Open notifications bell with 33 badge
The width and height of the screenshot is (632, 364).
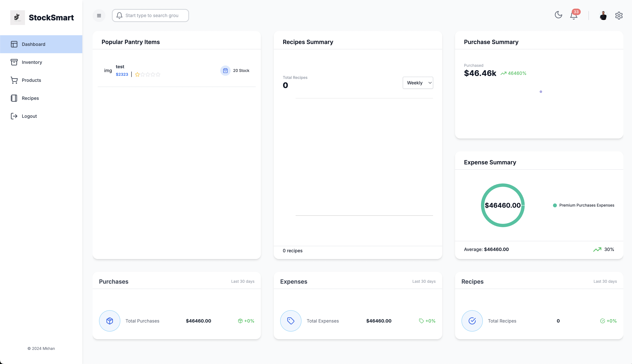click(574, 15)
